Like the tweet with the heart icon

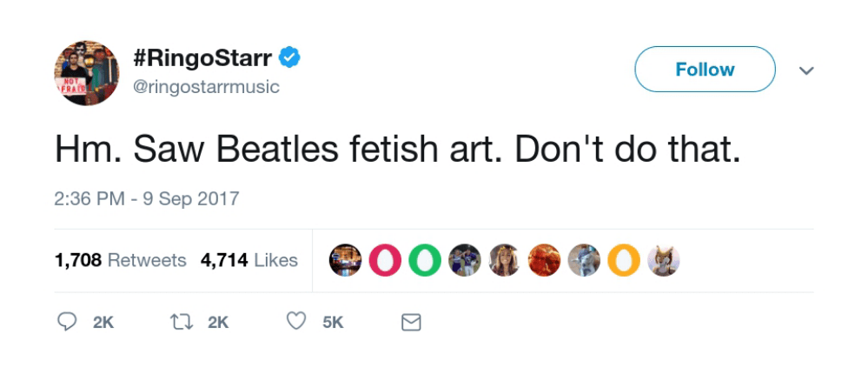296,322
